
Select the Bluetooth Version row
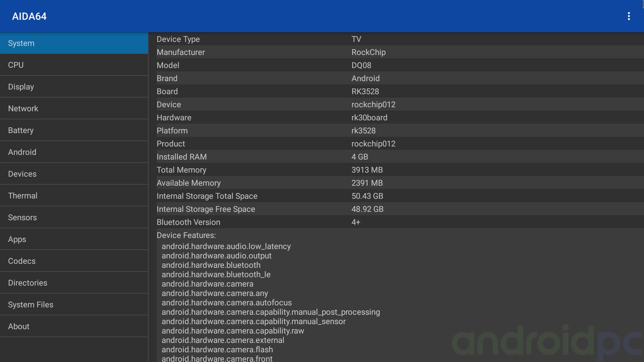click(x=396, y=222)
